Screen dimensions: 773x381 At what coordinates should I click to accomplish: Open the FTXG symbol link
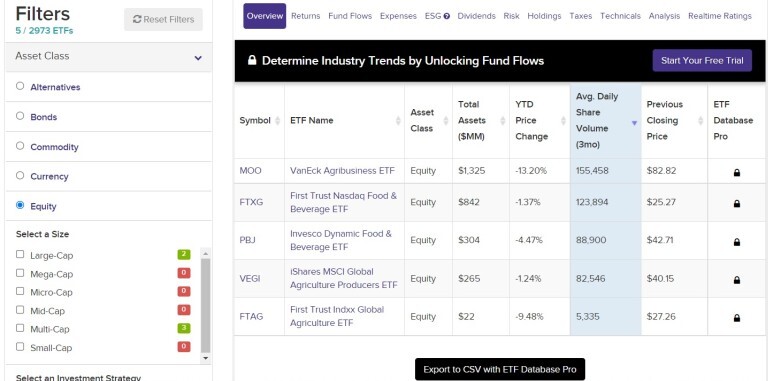251,202
